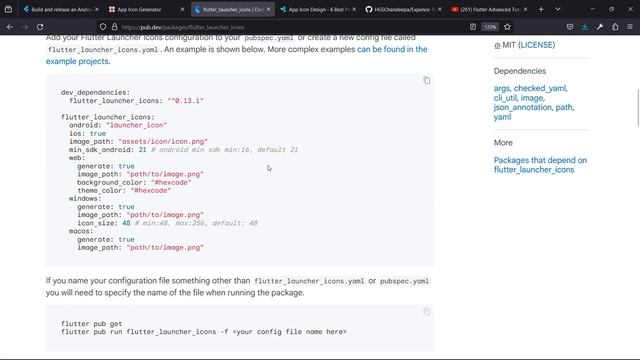The height and width of the screenshot is (360, 640).
Task: Close the YouTube Flutter Advanced tab
Action: [525, 9]
